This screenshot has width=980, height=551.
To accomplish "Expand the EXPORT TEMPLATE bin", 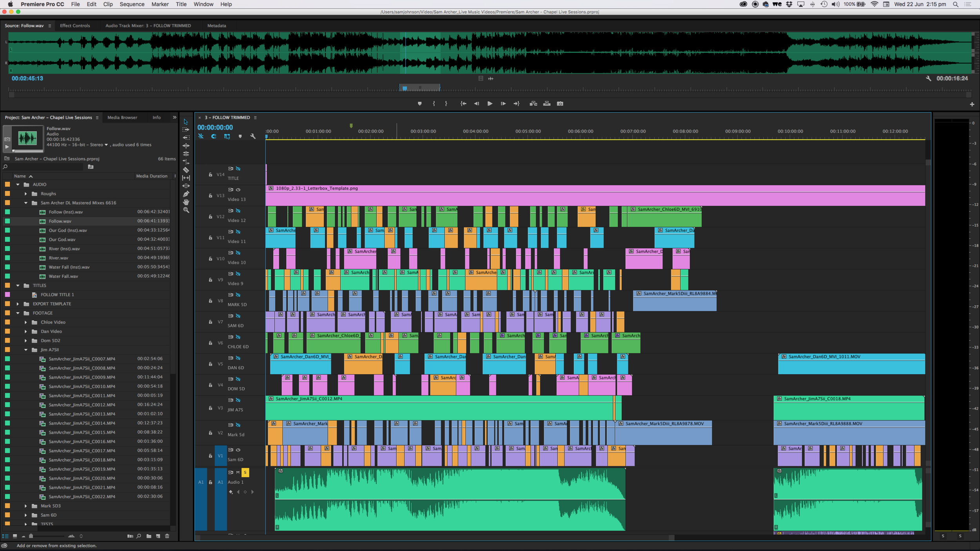I will (x=18, y=304).
